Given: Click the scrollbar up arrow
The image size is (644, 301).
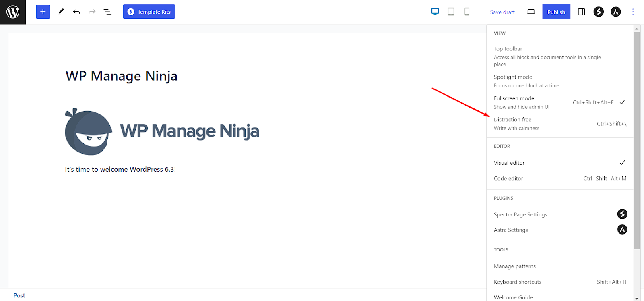Looking at the screenshot, I should (637, 29).
